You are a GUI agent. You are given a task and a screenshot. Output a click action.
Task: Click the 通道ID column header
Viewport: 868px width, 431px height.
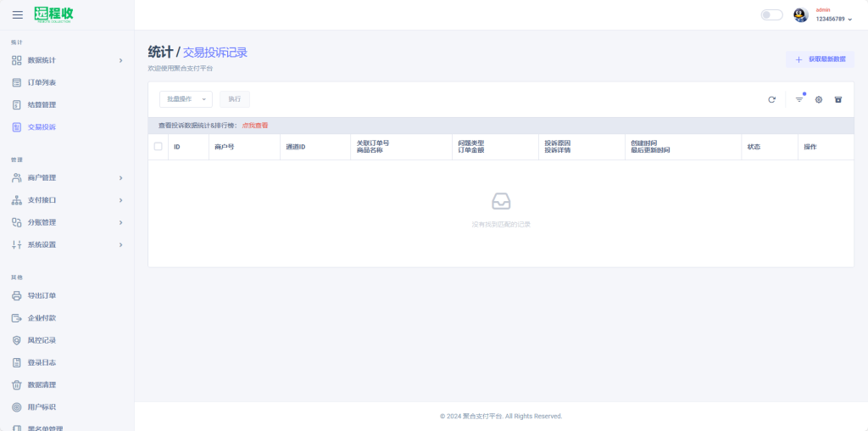click(296, 147)
